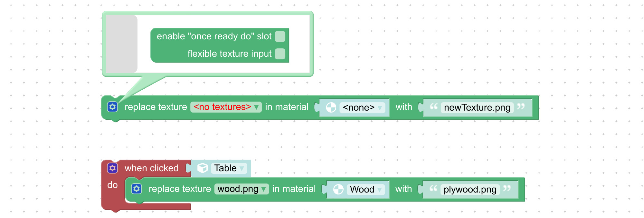Click the closing quote icon after plywood.png

tap(507, 188)
